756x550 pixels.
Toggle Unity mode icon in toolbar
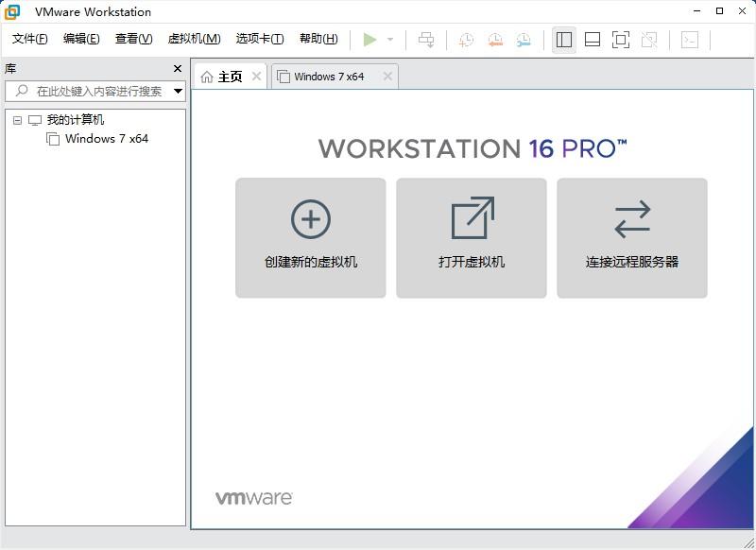(x=649, y=40)
